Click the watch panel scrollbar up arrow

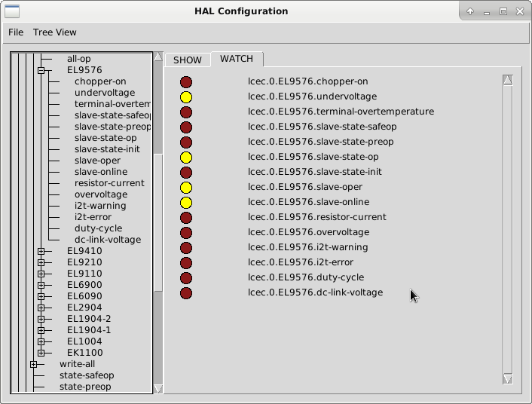[x=508, y=80]
